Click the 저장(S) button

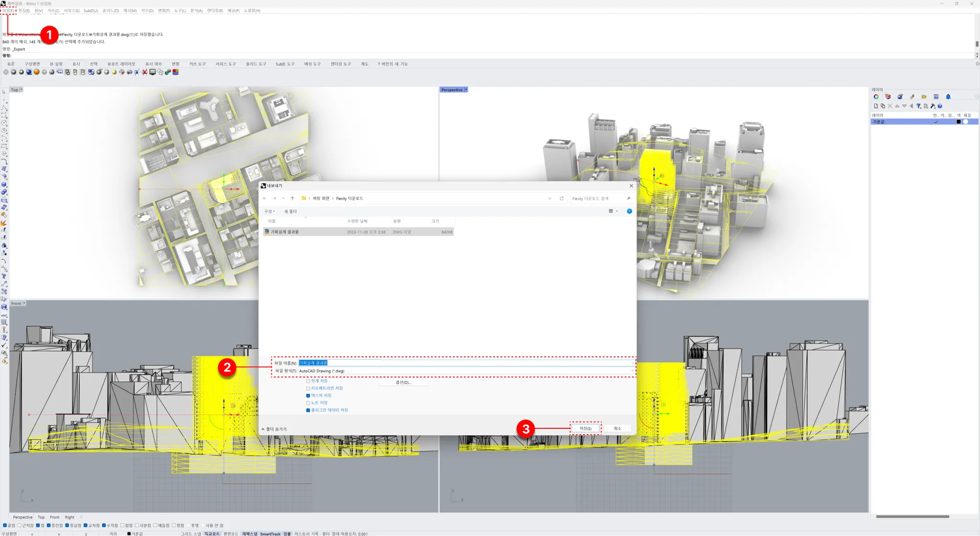[x=585, y=428]
